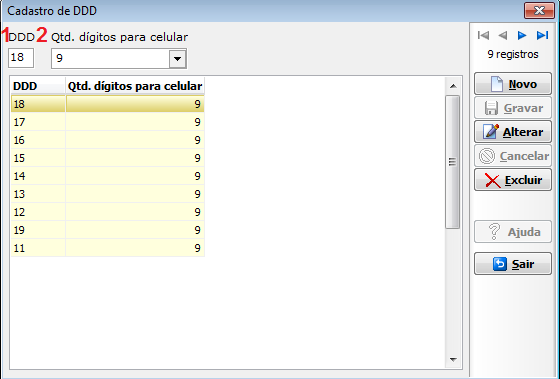Click the scroll down arrow of the grid
560x379 pixels.
tap(453, 359)
